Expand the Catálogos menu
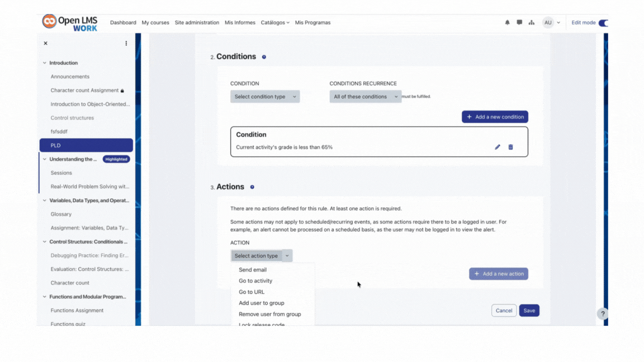 (x=275, y=22)
